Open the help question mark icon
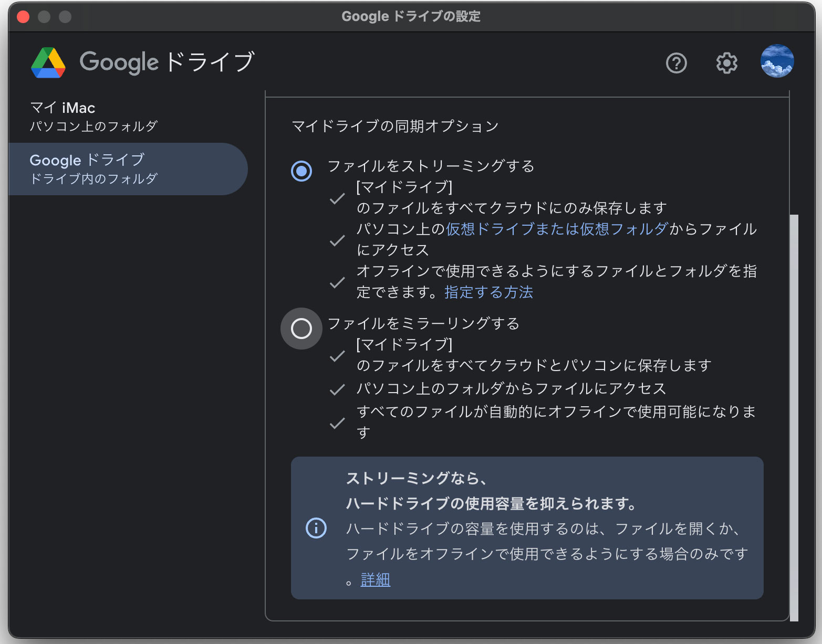Screen dimensions: 822x644 click(x=676, y=63)
